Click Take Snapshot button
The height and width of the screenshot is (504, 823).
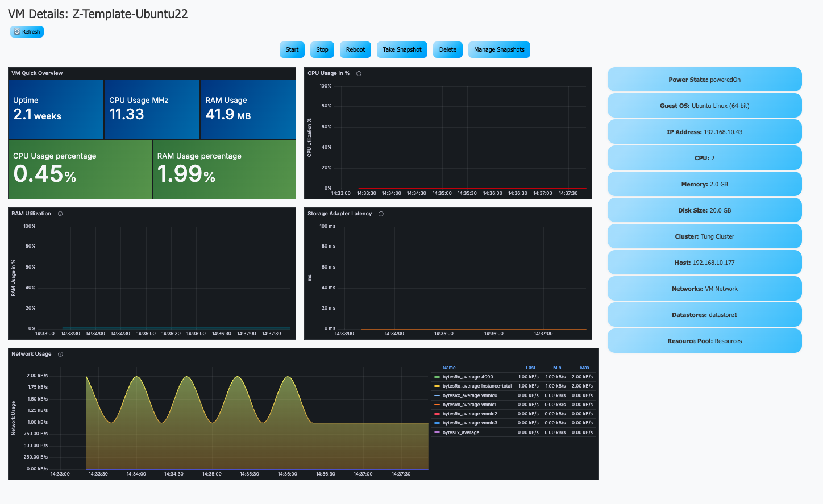402,50
